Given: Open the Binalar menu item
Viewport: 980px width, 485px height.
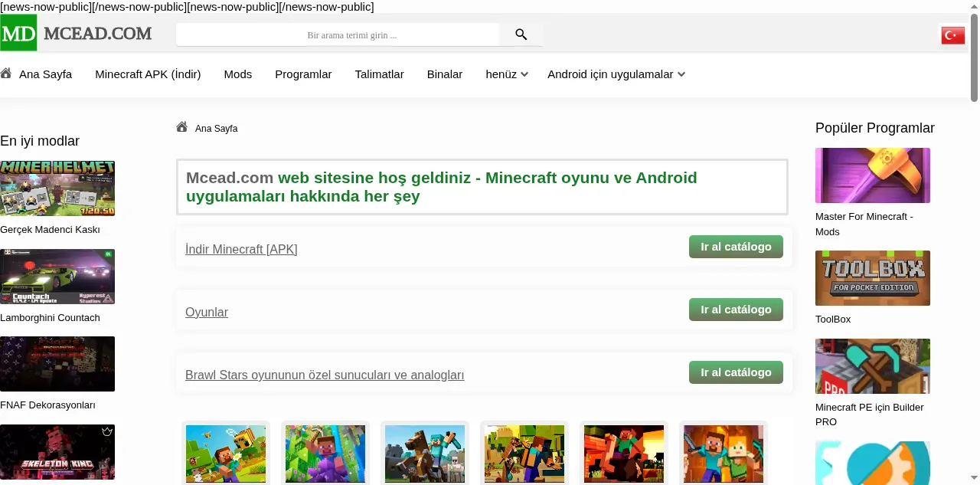Looking at the screenshot, I should point(445,74).
